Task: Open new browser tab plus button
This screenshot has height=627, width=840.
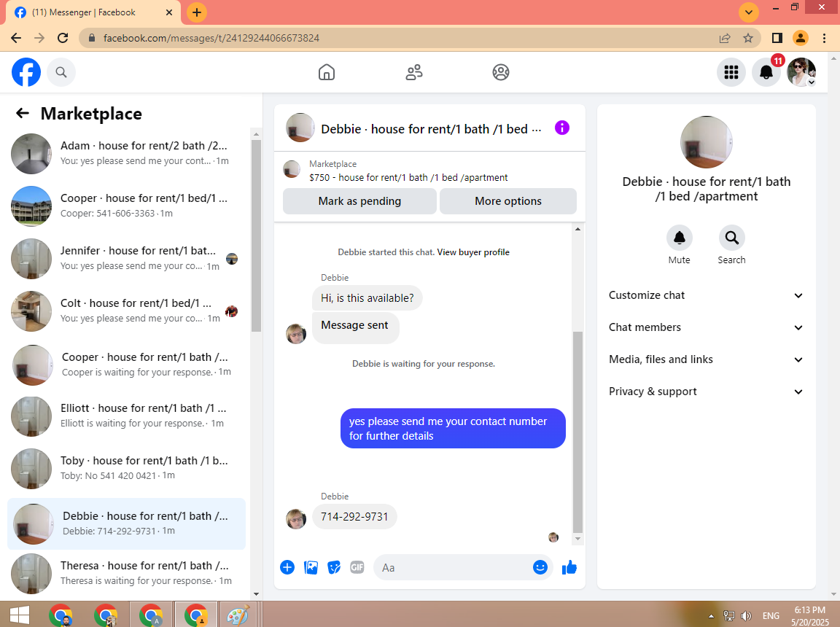Action: tap(197, 12)
